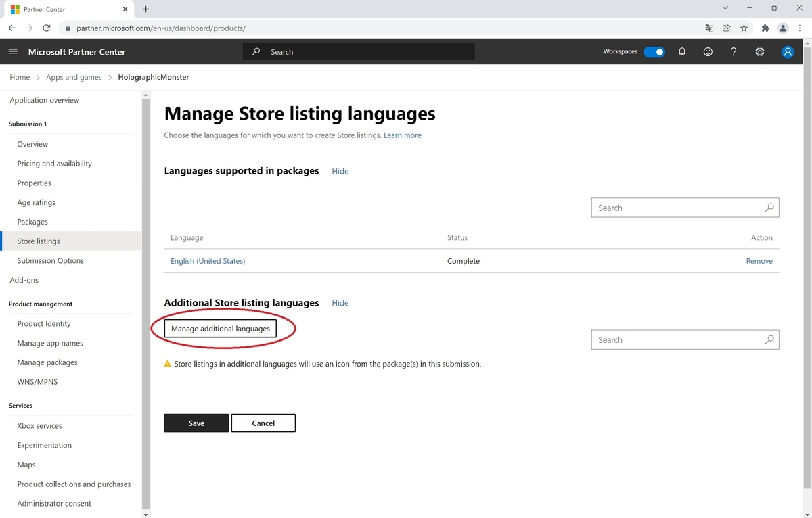Open English (United States) listing
This screenshot has width=812, height=518.
[x=208, y=261]
